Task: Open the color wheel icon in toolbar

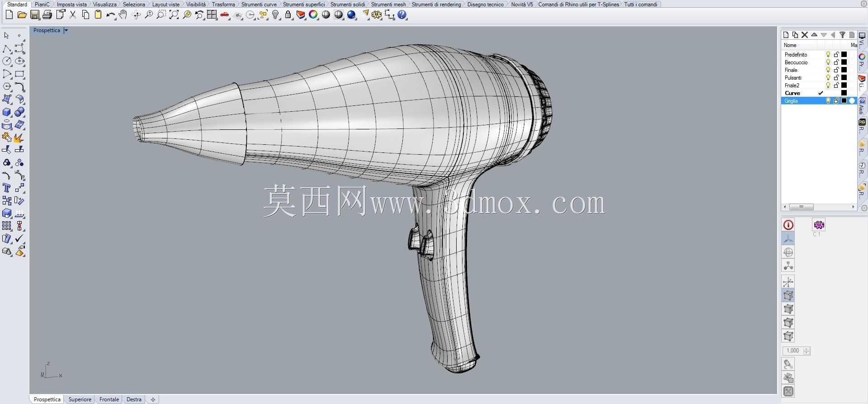Action: (313, 15)
